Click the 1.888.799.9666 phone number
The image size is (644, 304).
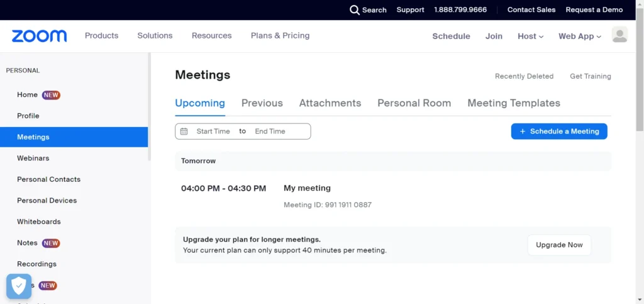coord(460,10)
